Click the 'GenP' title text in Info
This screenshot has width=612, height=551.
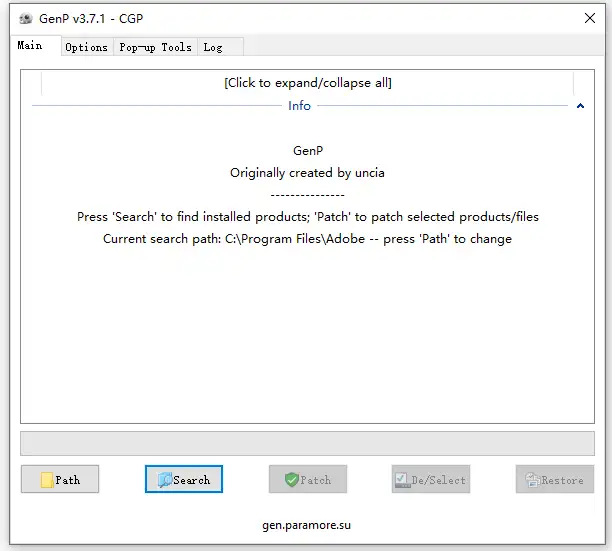pos(308,151)
